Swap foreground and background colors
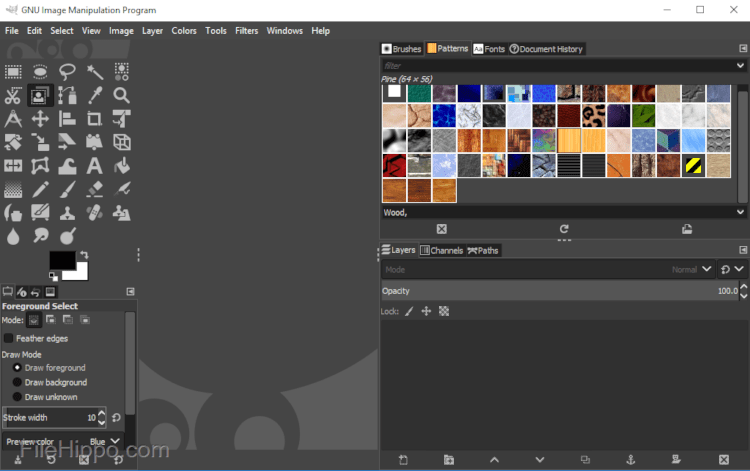Screen dimensions: 750x471 [x=84, y=255]
